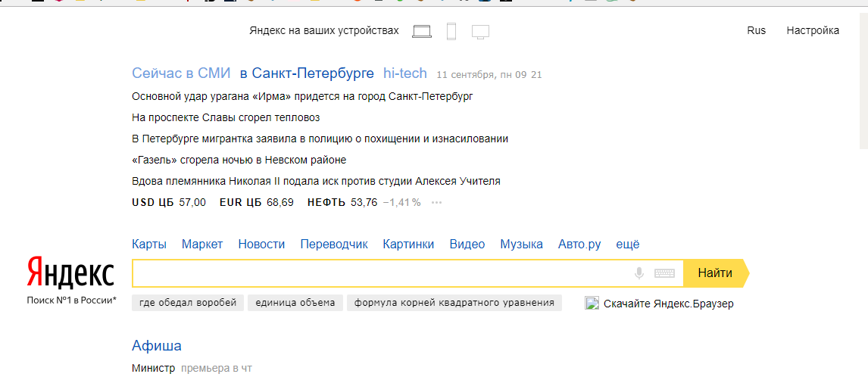Open news about hurricane Ирма

coord(302,96)
